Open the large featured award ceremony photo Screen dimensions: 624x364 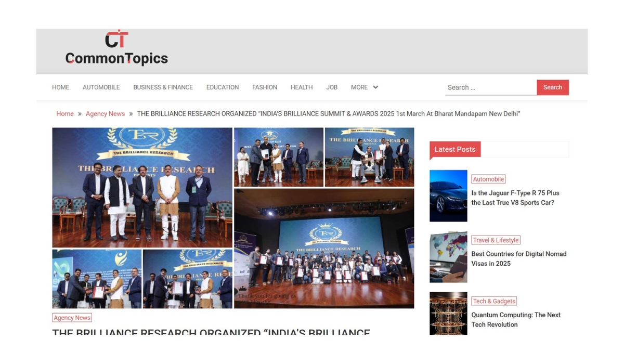233,218
